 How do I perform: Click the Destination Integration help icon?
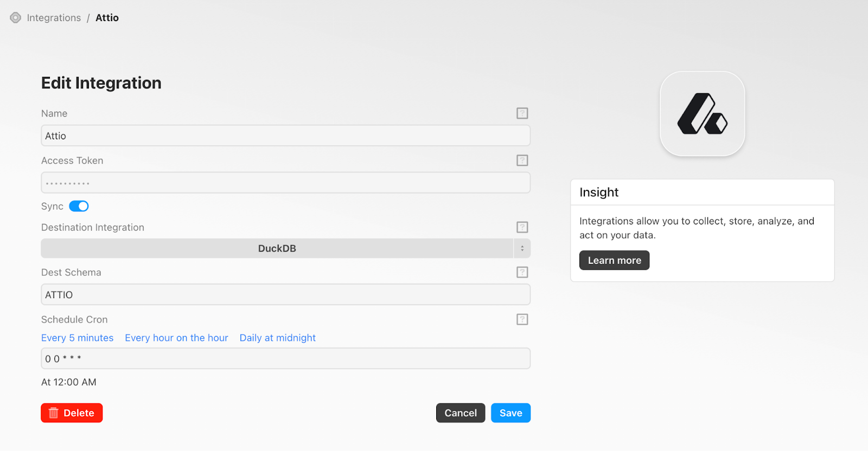point(522,227)
